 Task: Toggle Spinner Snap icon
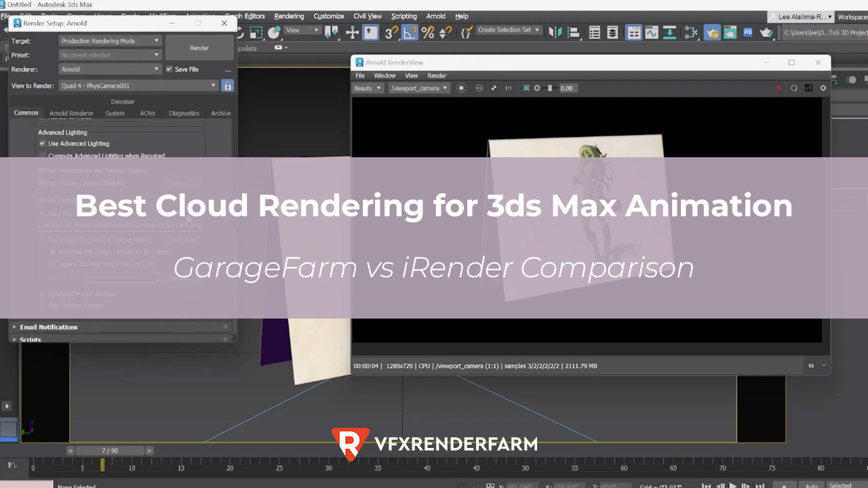pyautogui.click(x=446, y=32)
